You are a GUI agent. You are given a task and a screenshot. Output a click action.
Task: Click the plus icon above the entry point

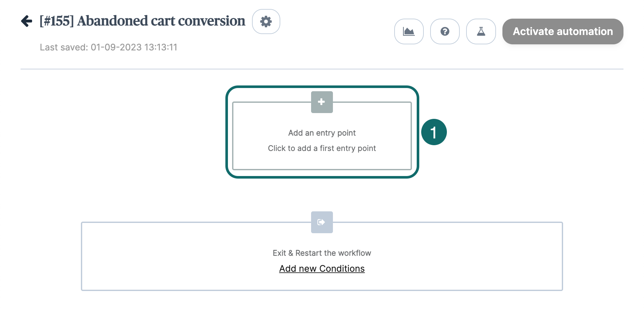322,102
